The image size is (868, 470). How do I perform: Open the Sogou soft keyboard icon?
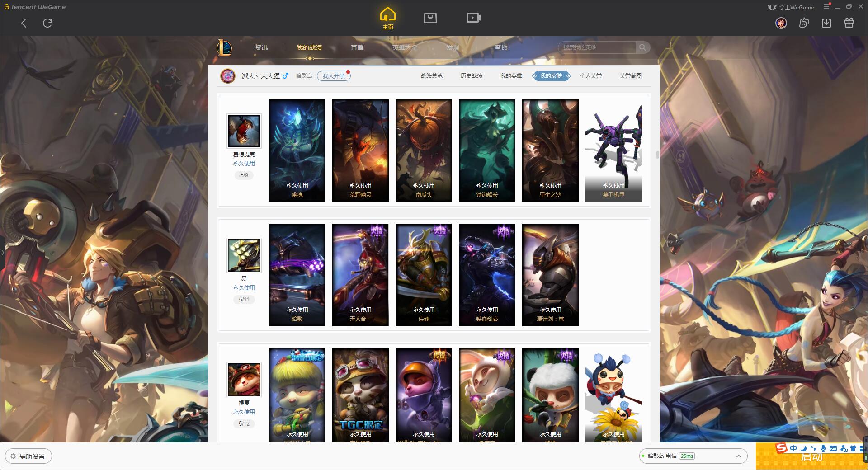pyautogui.click(x=833, y=448)
